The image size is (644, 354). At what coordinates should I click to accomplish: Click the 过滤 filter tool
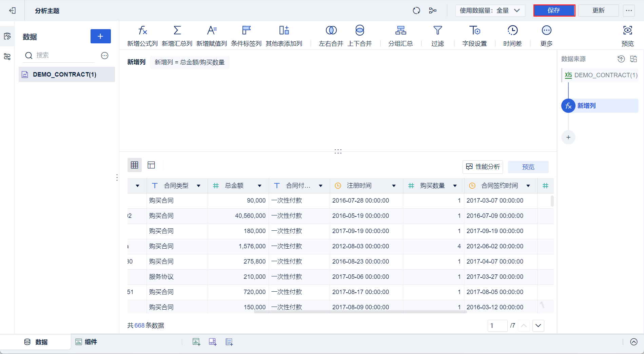coord(438,36)
